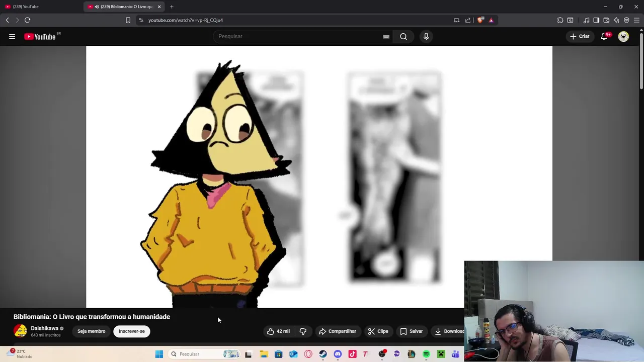Open the browser main menu
Viewport: 644px width, 362px height.
click(x=636, y=20)
